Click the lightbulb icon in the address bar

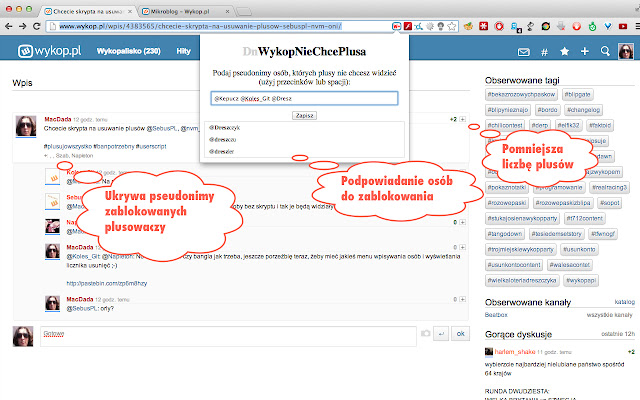click(x=440, y=26)
